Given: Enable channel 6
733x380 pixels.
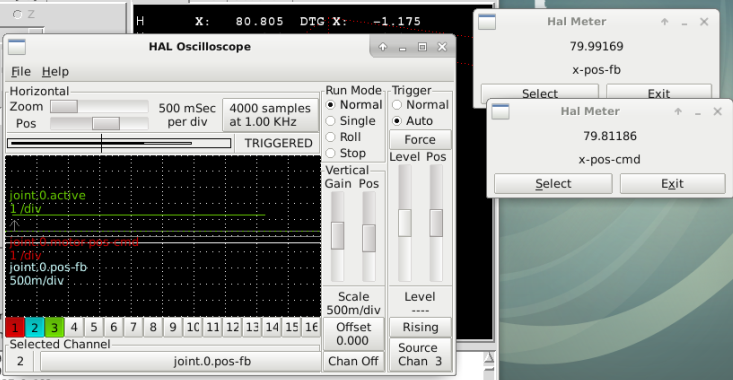Looking at the screenshot, I should tap(114, 327).
